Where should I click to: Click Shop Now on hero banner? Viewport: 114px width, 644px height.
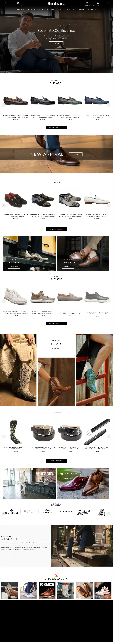pos(56,43)
